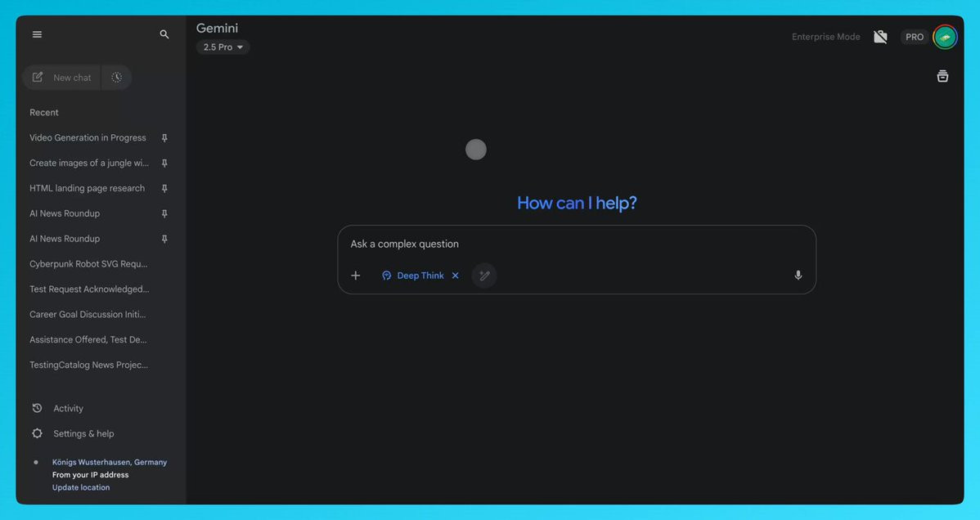
Task: Click Update location link
Action: click(81, 487)
